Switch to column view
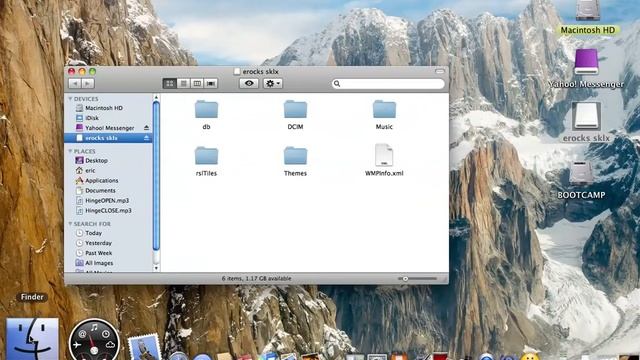The height and width of the screenshot is (360, 640). (197, 83)
